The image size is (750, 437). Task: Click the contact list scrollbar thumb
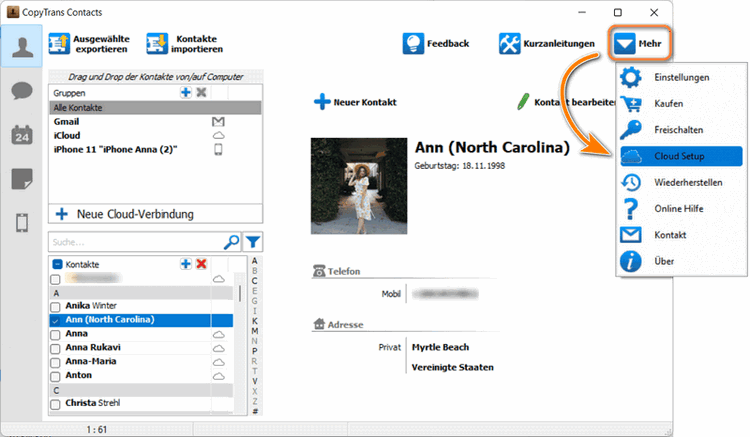tap(239, 293)
